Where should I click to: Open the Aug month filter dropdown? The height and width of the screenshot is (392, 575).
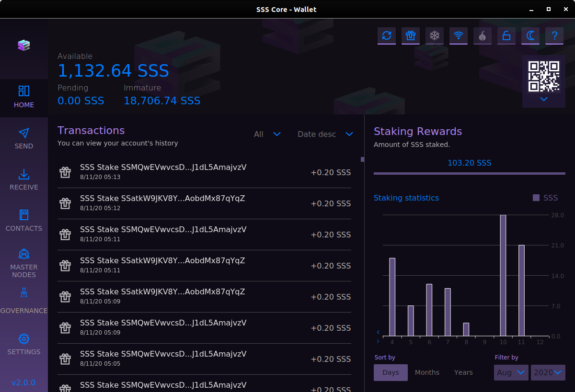pyautogui.click(x=511, y=372)
